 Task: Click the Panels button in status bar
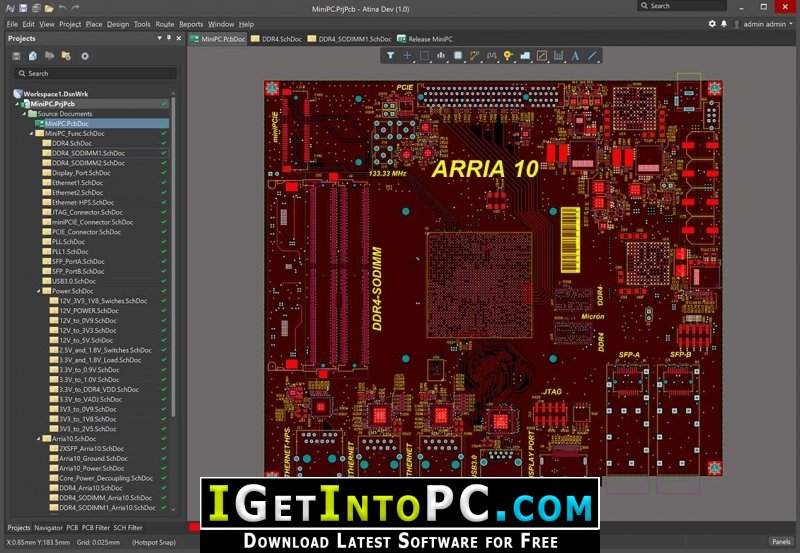click(x=781, y=542)
